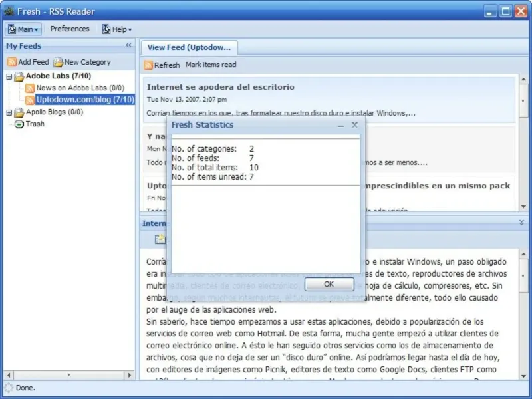Click article pane scrollbar down arrow
The width and height of the screenshot is (532, 399).
click(x=523, y=376)
